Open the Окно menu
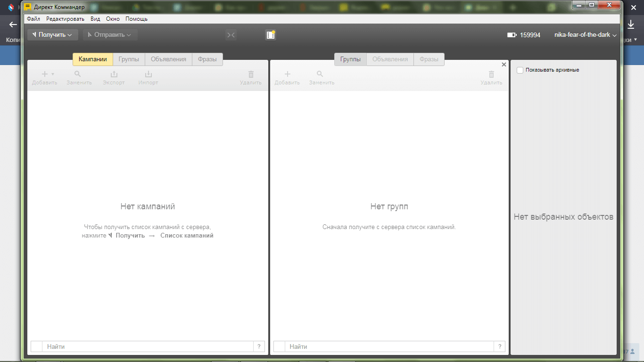The image size is (644, 362). 113,19
